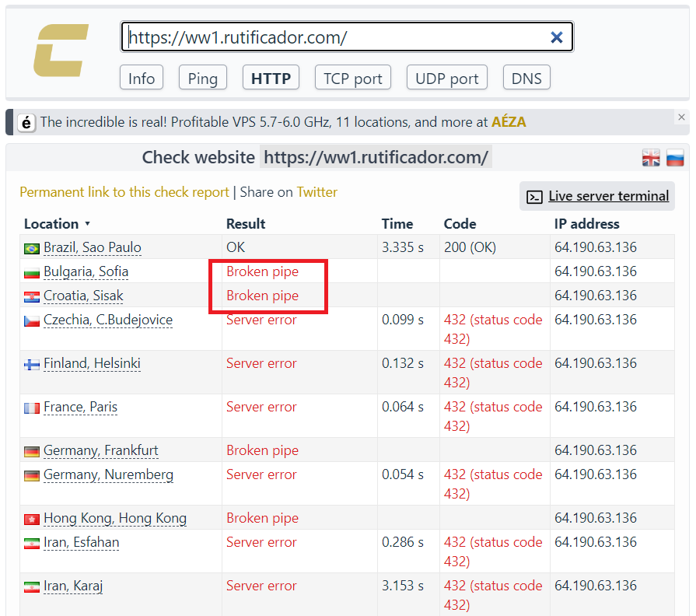Viewport: 696px width, 616px height.
Task: Click Brazil flag icon
Action: 32,249
